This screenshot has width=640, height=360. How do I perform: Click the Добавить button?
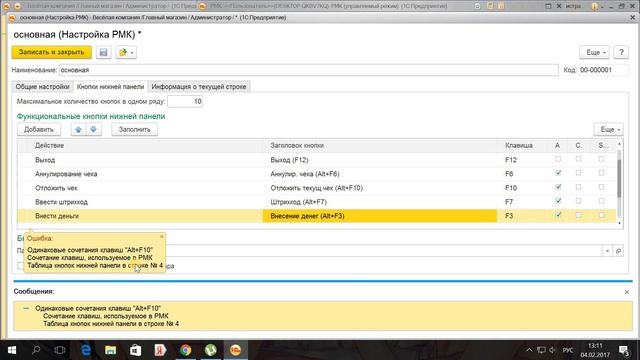click(x=39, y=129)
